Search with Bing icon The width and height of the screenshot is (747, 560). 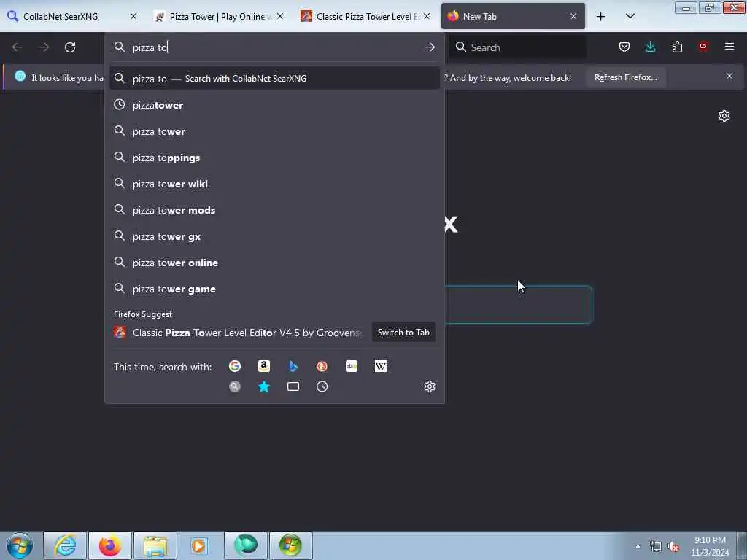[293, 366]
